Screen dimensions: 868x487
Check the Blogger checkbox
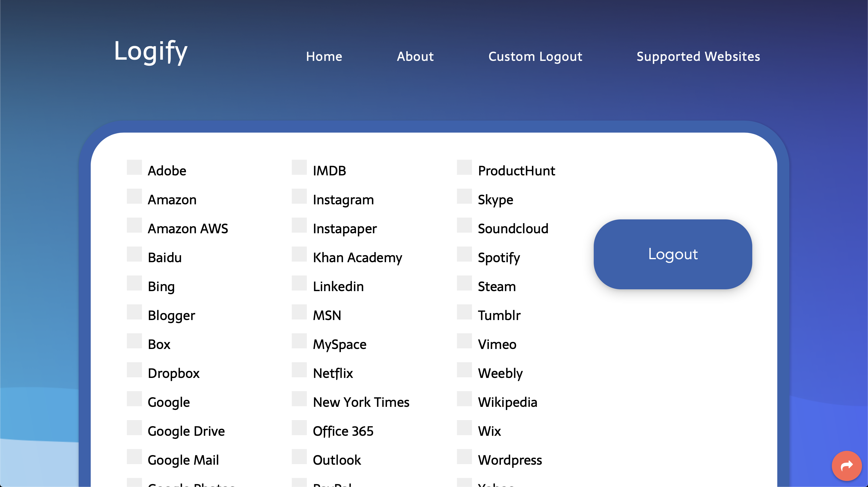pos(134,312)
